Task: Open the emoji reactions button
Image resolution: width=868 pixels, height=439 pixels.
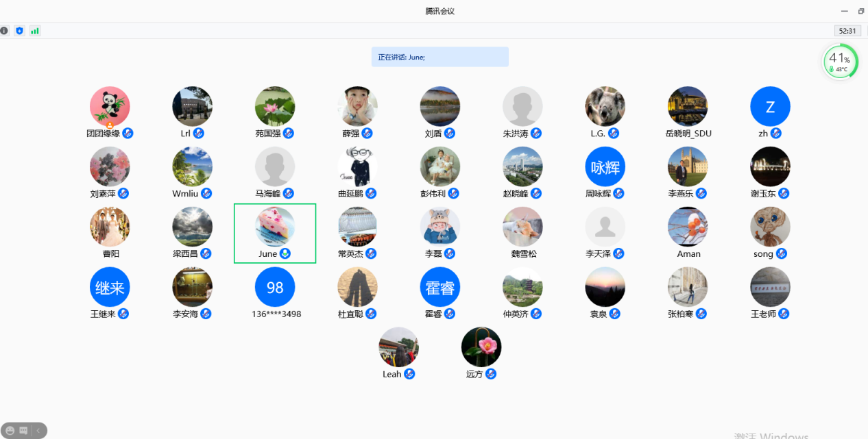Action: [10, 431]
